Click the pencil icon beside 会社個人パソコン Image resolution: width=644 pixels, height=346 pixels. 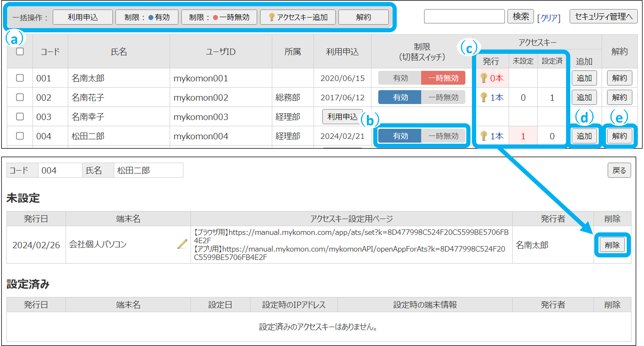click(182, 244)
